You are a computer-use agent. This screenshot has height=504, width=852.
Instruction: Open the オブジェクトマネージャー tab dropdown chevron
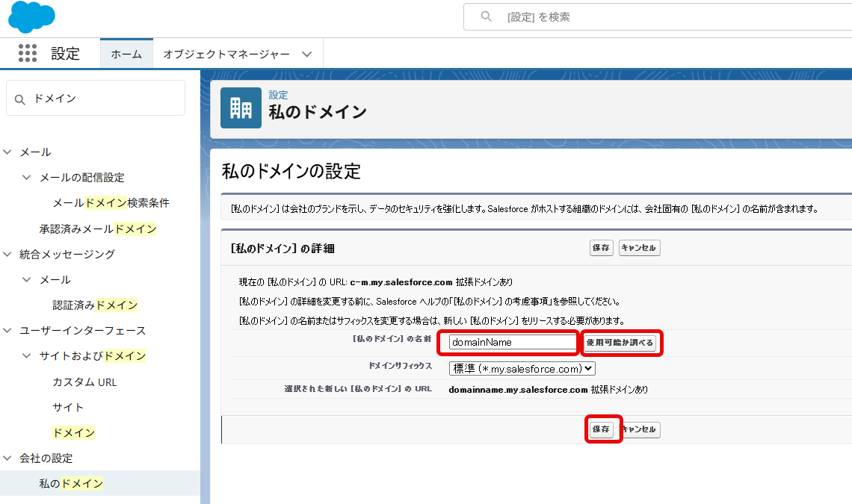(306, 54)
